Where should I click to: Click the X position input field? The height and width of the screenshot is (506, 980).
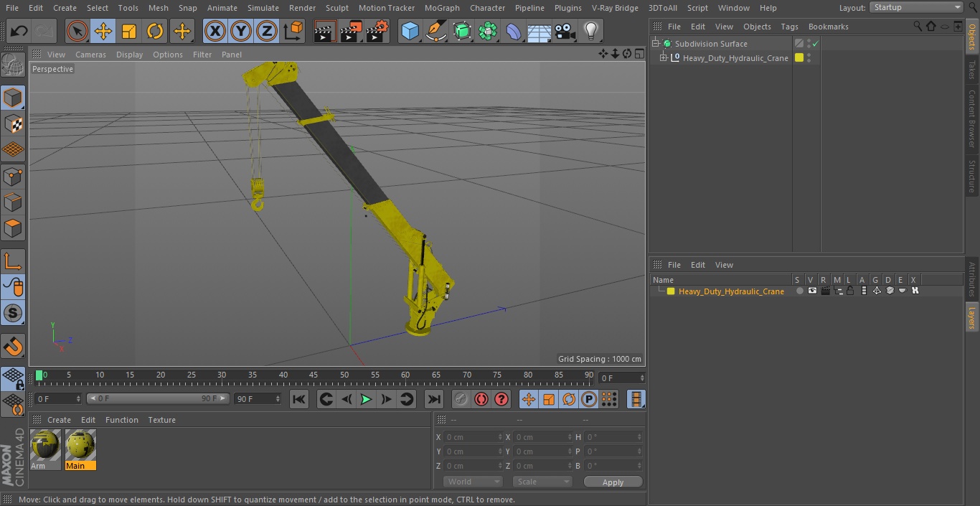point(473,437)
